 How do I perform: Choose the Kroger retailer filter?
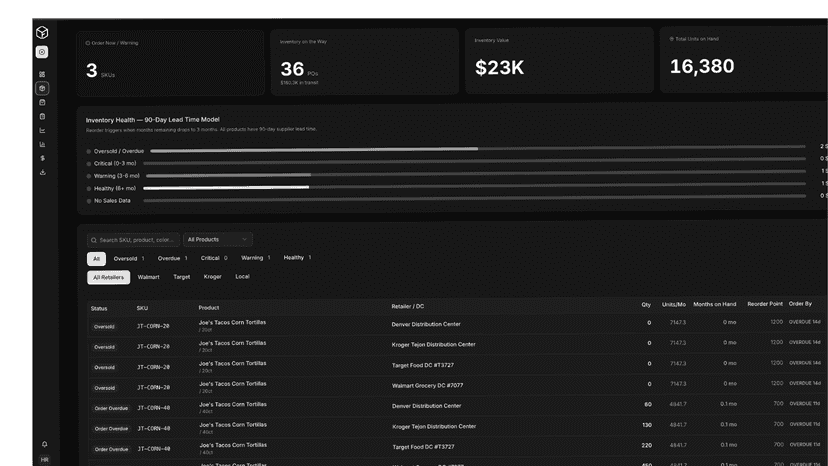tap(212, 276)
